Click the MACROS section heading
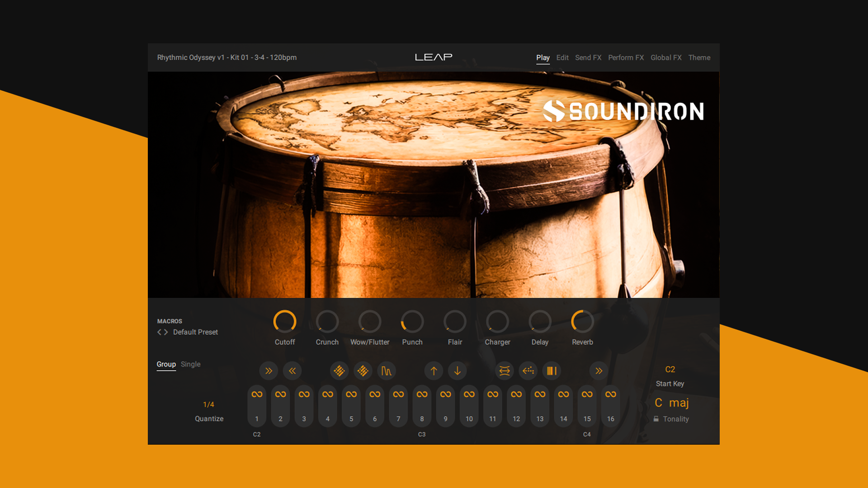This screenshot has width=868, height=488. (170, 321)
